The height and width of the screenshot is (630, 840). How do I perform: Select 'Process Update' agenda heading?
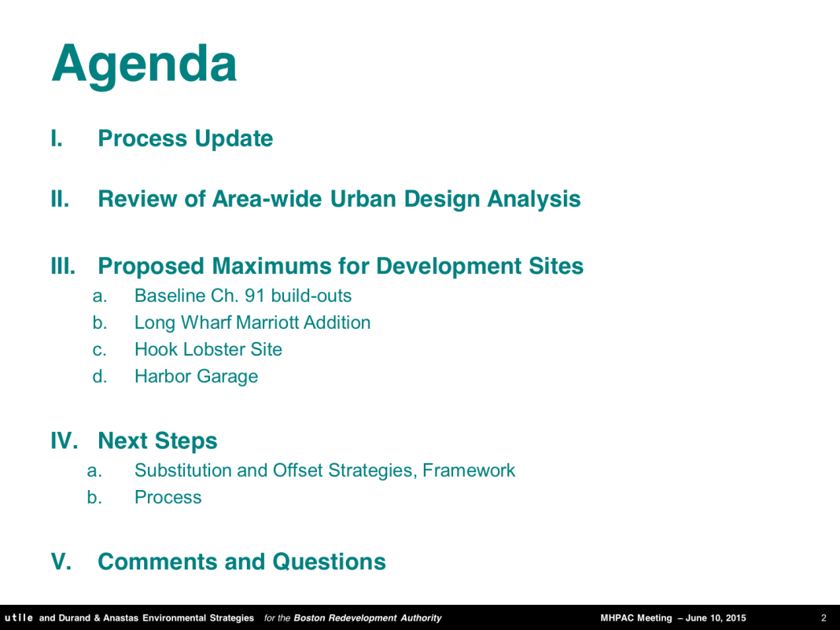(186, 138)
